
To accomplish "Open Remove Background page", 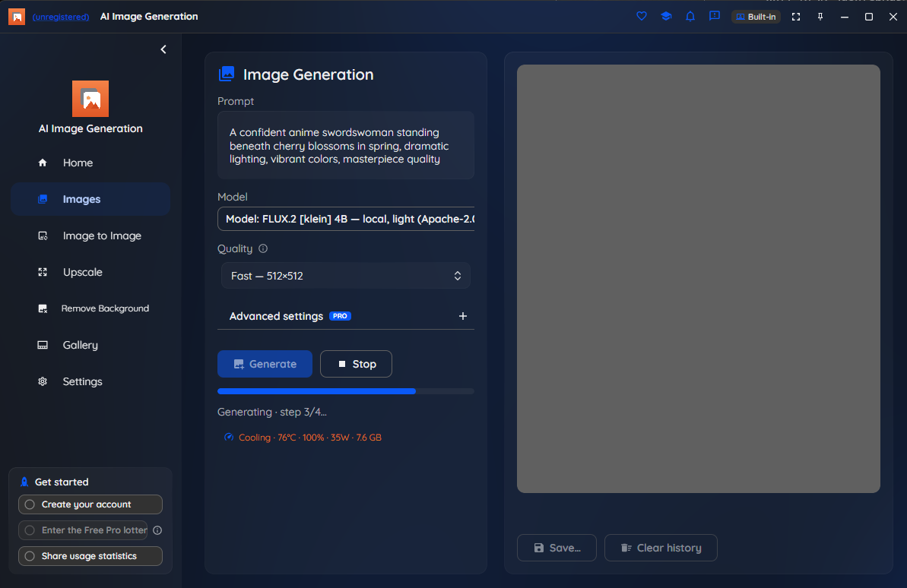I will click(x=90, y=308).
